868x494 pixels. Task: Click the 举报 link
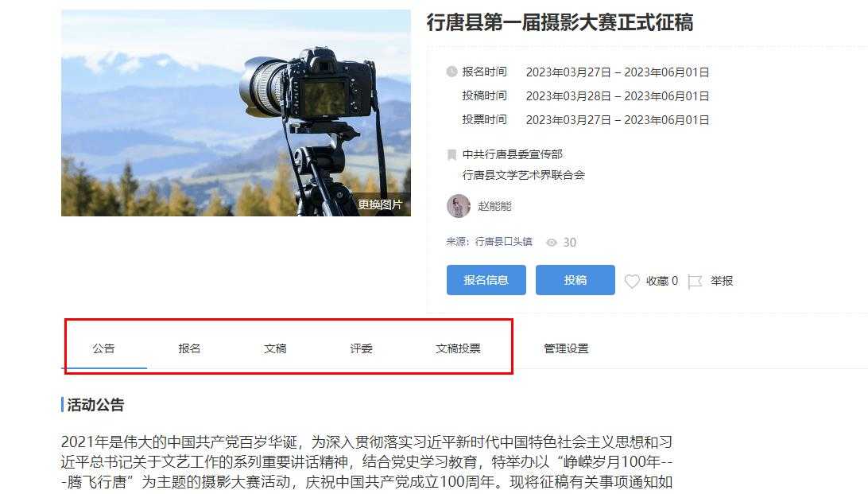pyautogui.click(x=721, y=281)
